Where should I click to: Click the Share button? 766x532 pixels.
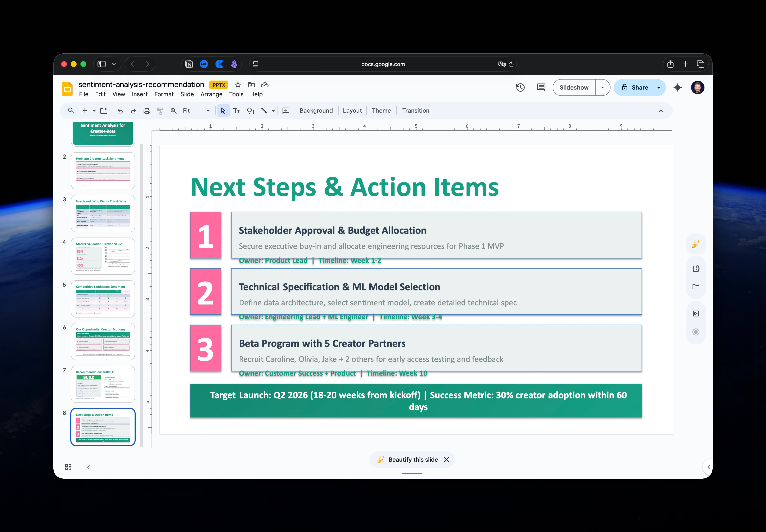point(633,88)
